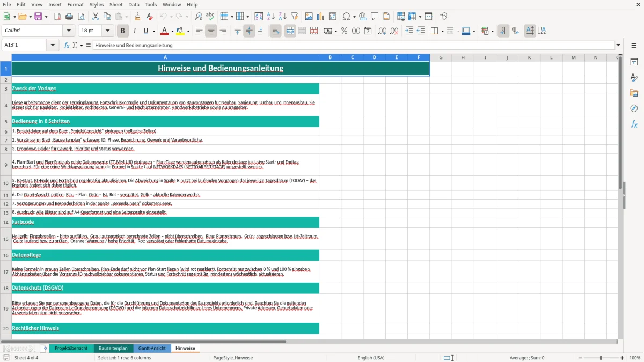Open the Name Box dropdown

click(x=53, y=45)
